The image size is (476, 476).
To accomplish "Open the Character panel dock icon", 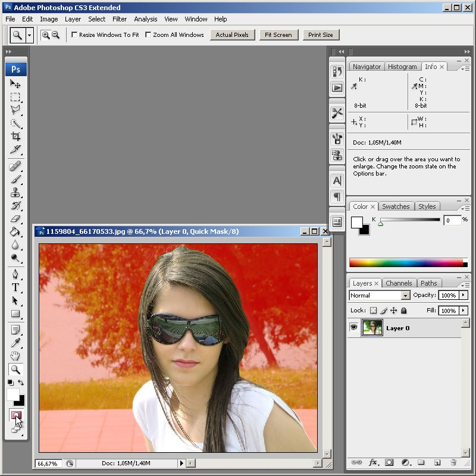I will [x=337, y=181].
